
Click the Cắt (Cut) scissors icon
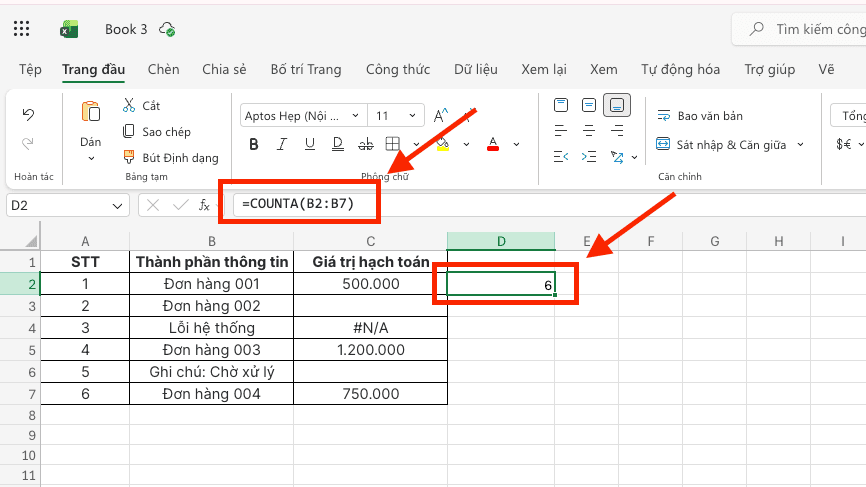129,106
